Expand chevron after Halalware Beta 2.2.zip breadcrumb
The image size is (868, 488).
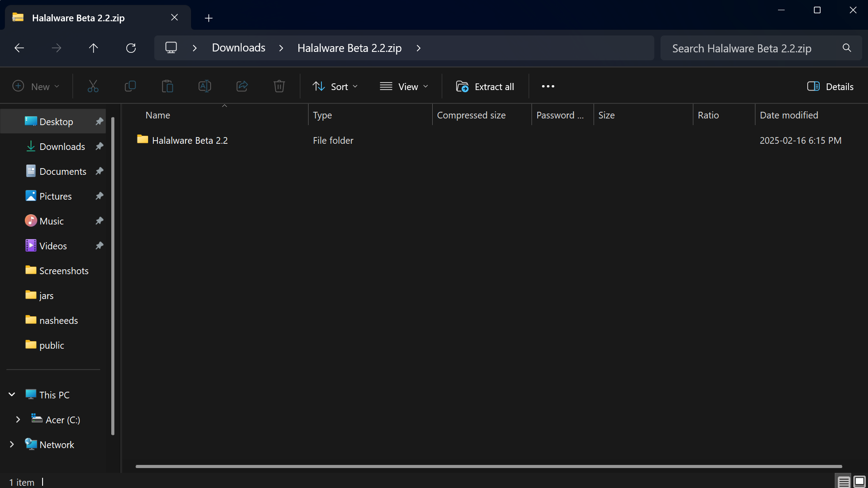tap(418, 48)
